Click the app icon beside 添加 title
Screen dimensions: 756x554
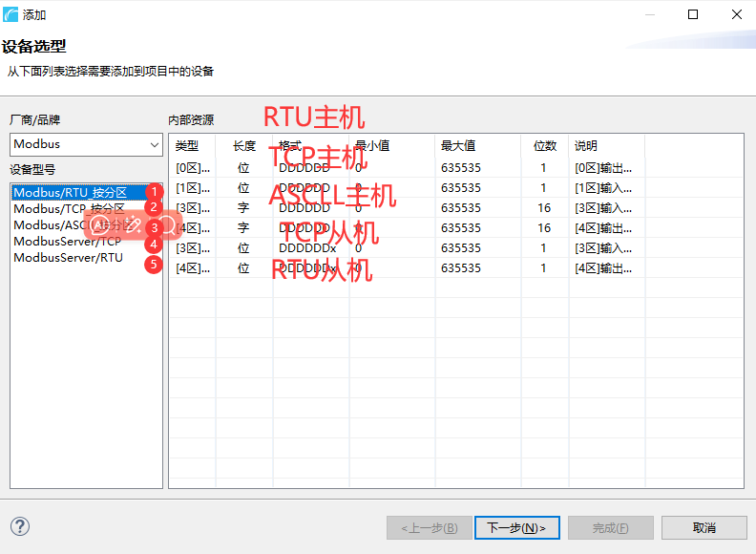point(10,14)
